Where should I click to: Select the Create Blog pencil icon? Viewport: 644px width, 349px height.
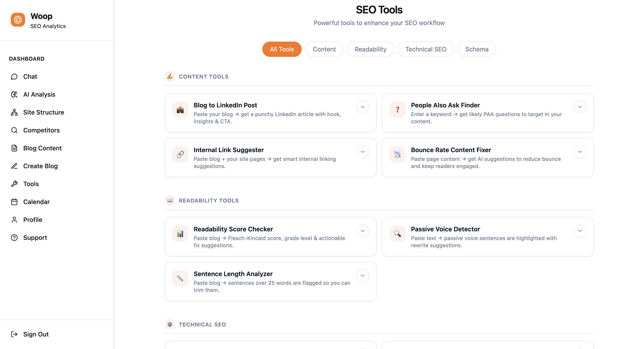click(14, 166)
